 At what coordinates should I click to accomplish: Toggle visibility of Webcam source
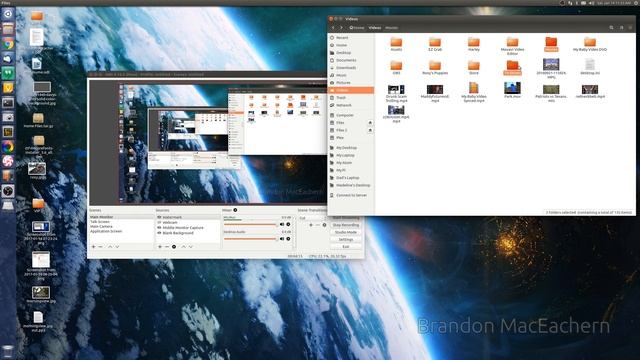coord(159,222)
